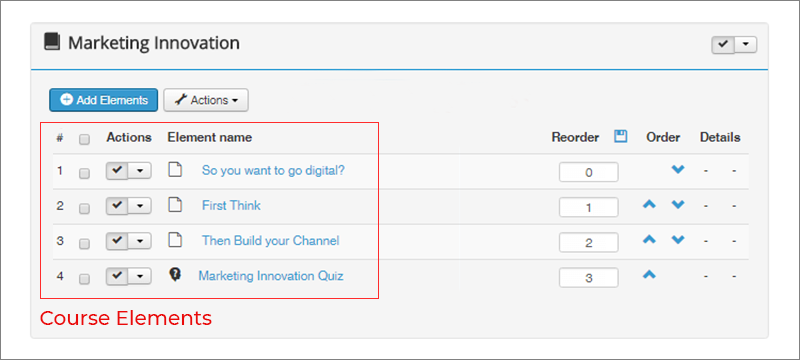Click the Marketing Innovation title text
800x360 pixels.
click(154, 43)
